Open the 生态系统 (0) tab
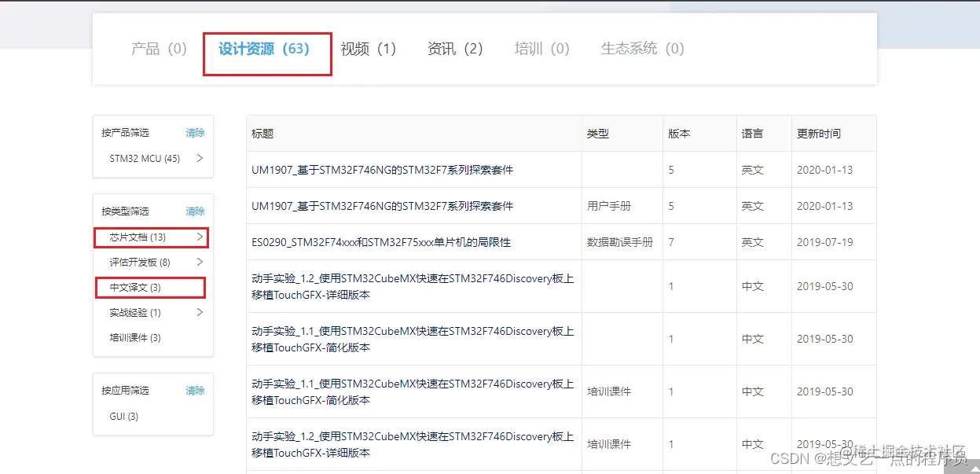980x474 pixels. click(642, 49)
